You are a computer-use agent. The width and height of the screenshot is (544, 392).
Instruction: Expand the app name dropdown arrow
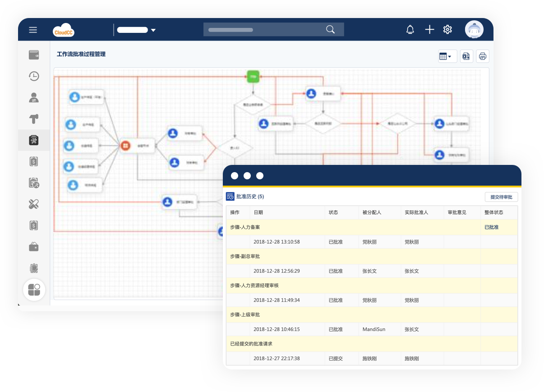tap(153, 30)
